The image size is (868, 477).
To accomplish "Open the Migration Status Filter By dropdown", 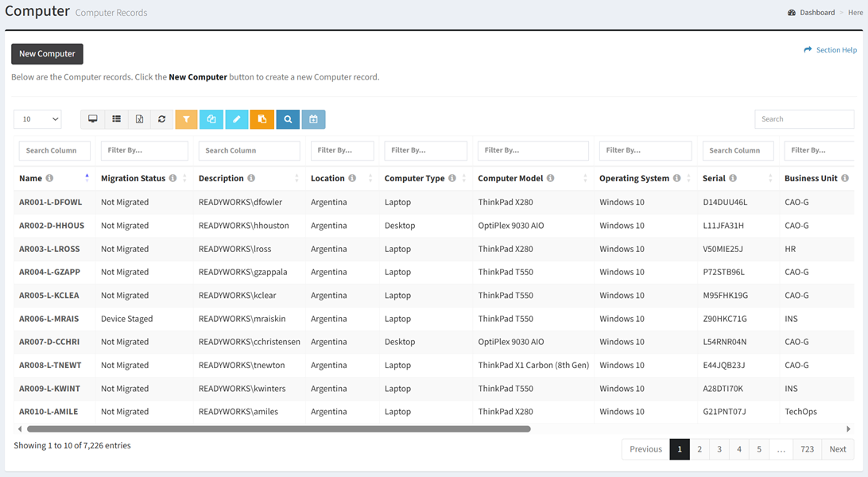I will [x=144, y=150].
